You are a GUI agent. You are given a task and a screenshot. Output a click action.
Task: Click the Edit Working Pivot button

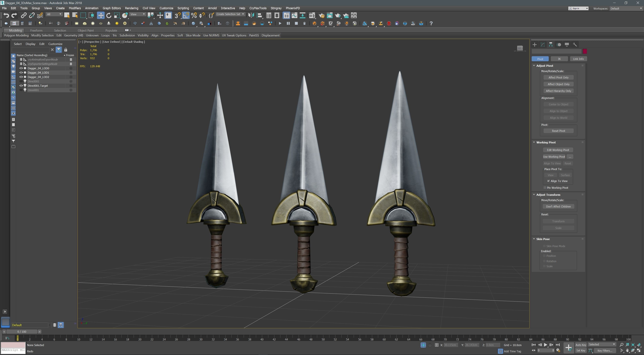point(558,150)
